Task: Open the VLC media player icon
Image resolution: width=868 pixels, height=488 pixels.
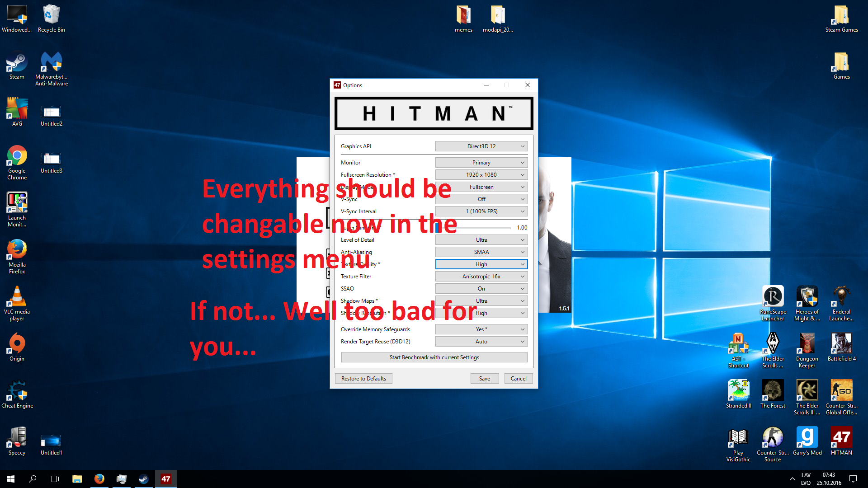Action: 17,297
